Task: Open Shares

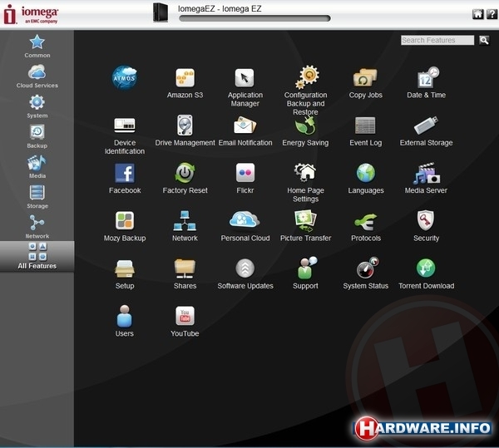Action: 185,274
